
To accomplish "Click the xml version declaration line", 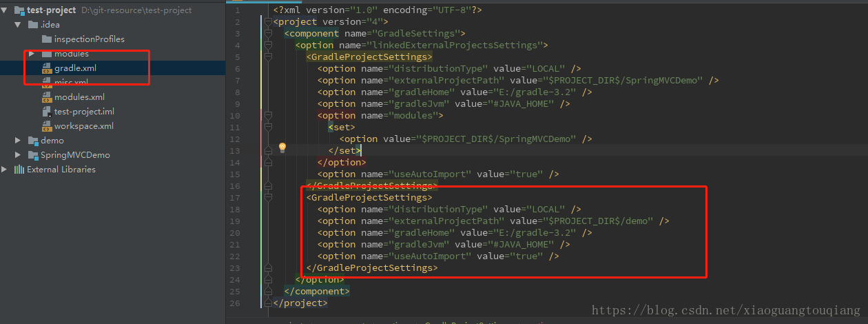I will pyautogui.click(x=378, y=10).
